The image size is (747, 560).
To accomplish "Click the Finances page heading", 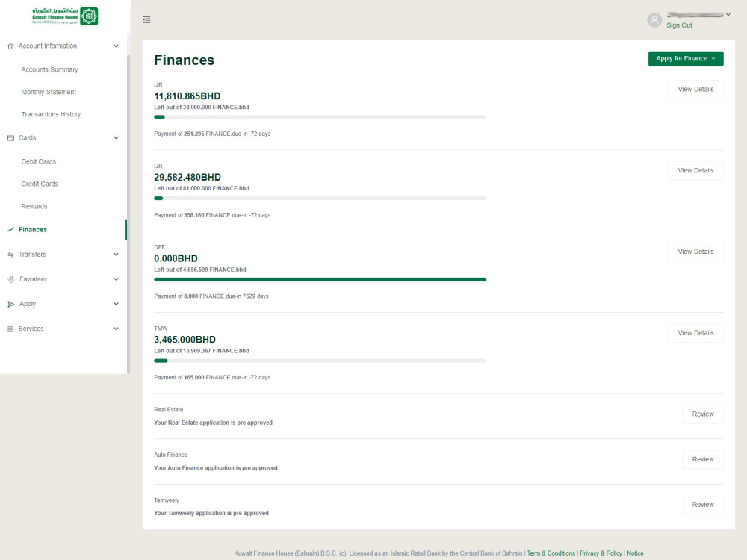I will click(x=184, y=60).
